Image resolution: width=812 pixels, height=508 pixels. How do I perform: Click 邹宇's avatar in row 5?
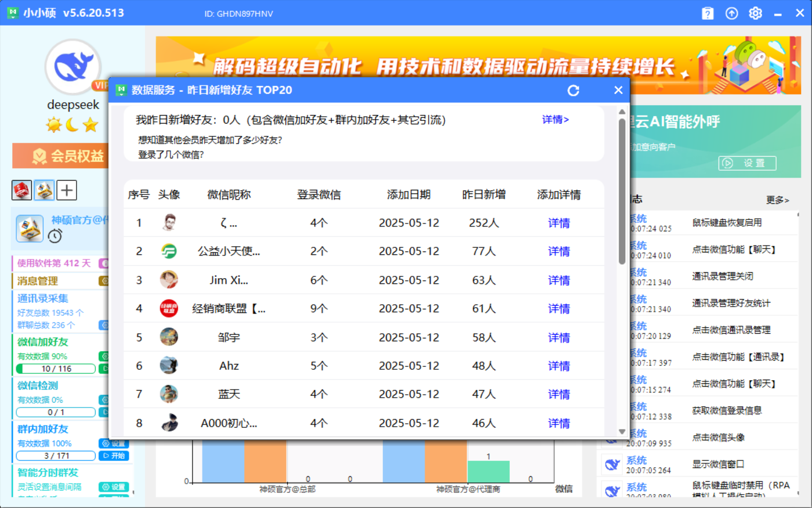pos(169,337)
